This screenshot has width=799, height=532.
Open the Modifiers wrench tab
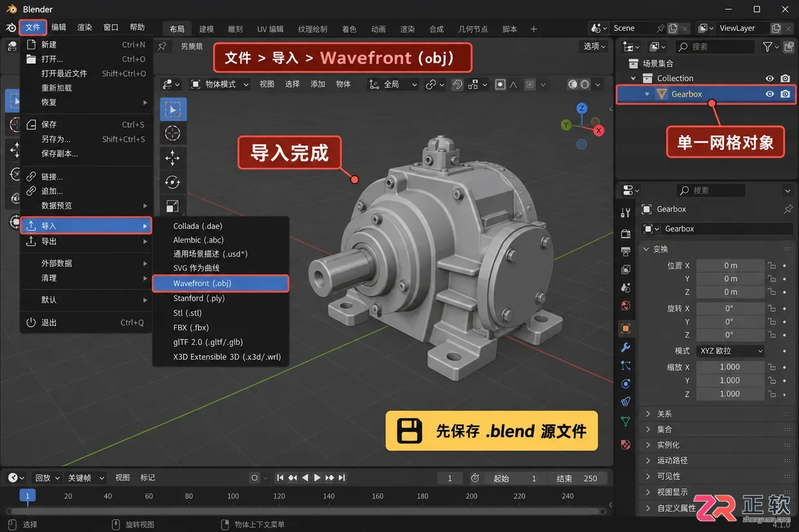[x=625, y=348]
